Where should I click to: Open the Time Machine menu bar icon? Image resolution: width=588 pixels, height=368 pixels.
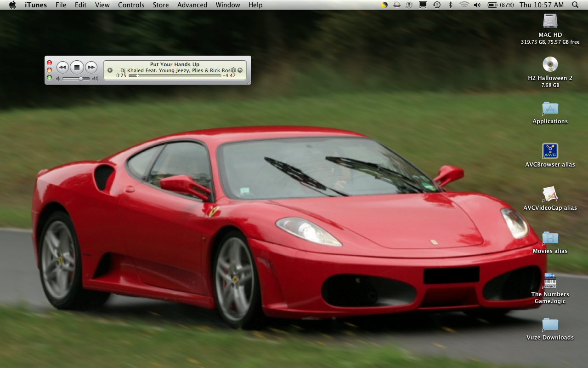(437, 5)
